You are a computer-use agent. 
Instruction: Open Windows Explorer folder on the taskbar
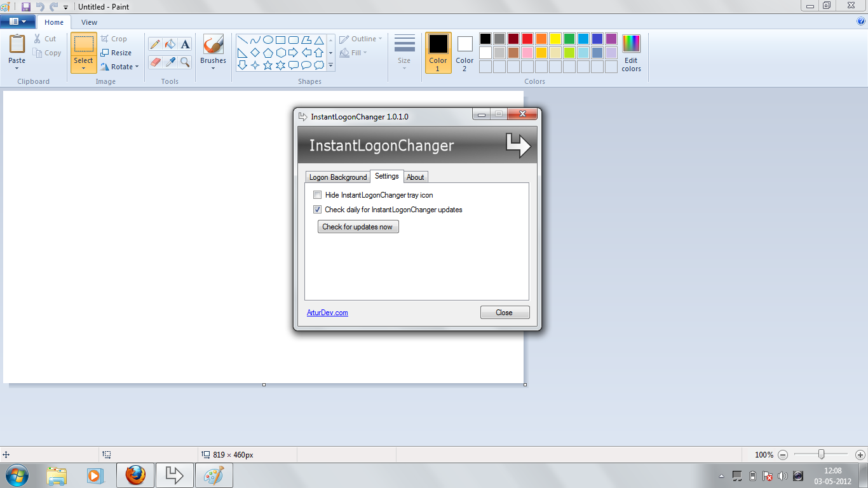[57, 475]
